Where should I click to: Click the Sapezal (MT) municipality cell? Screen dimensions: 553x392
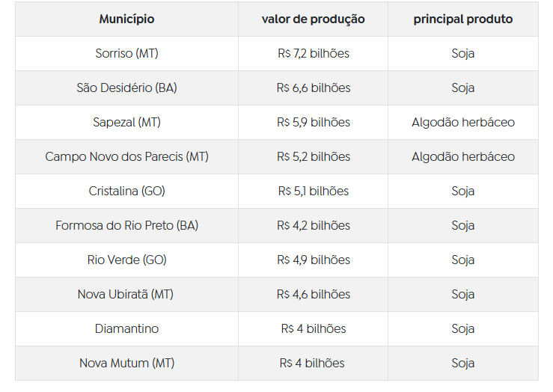coord(126,123)
